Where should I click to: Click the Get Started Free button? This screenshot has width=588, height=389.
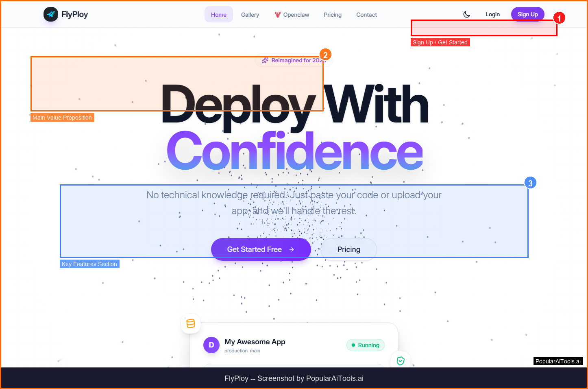[261, 249]
